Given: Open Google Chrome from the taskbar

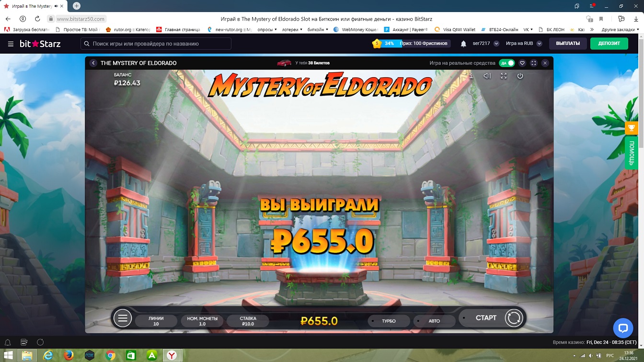Looking at the screenshot, I should tap(110, 355).
